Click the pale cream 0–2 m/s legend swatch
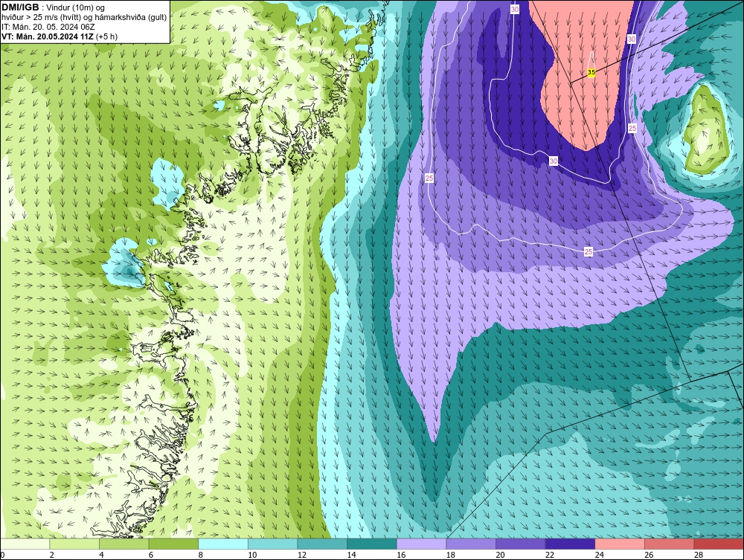 tap(25, 544)
